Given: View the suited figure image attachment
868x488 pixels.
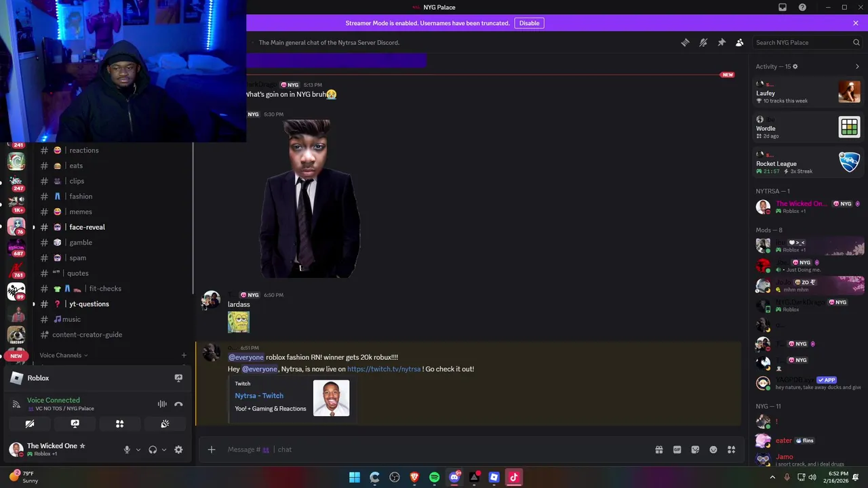Looking at the screenshot, I should coord(309,199).
